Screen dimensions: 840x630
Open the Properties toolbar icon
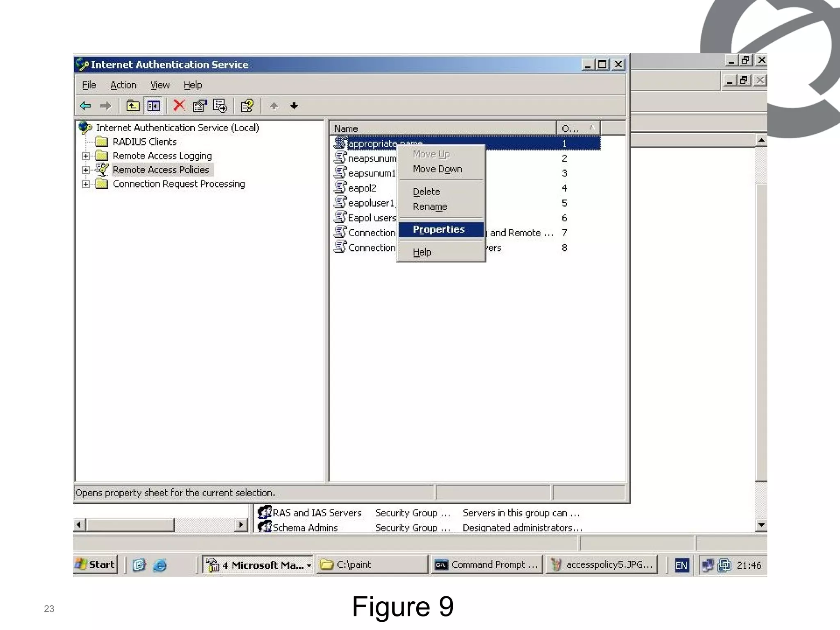tap(200, 106)
